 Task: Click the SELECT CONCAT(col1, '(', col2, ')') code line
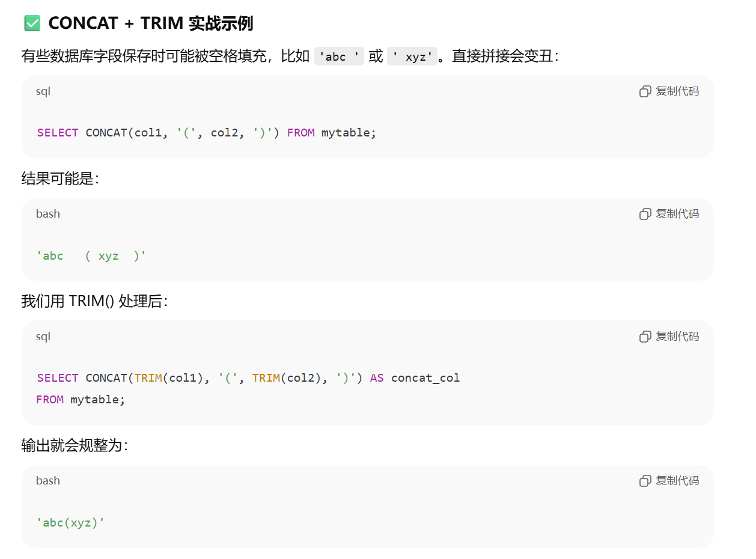point(206,133)
